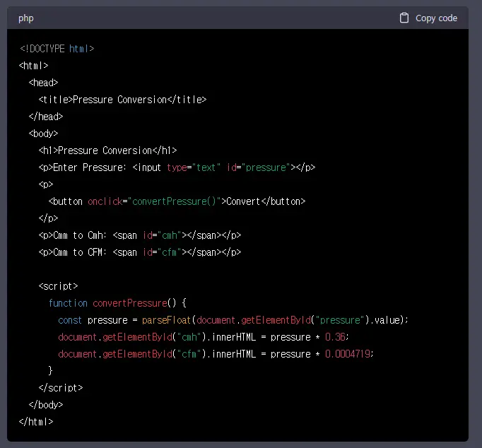Click the button onclick convertPressure() line
This screenshot has width=482, height=448.
tap(177, 201)
